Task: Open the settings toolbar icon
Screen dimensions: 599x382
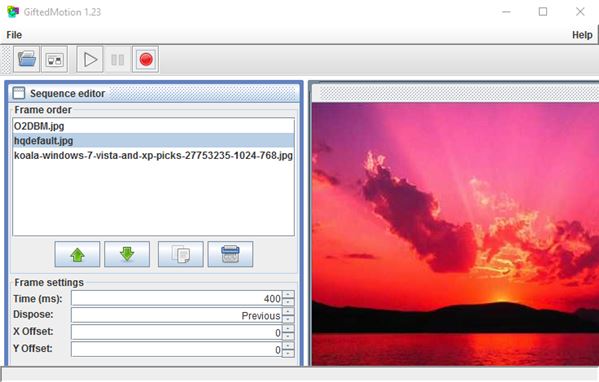Action: click(x=55, y=59)
